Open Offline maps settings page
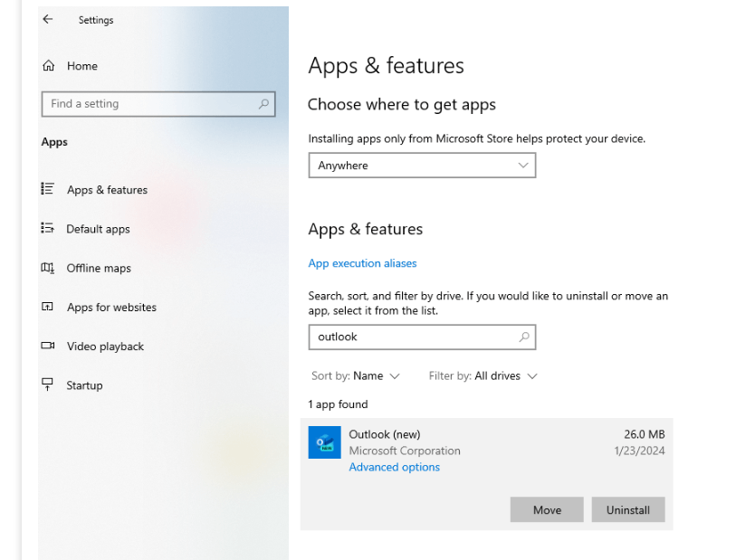This screenshot has width=736, height=560. coord(99,268)
